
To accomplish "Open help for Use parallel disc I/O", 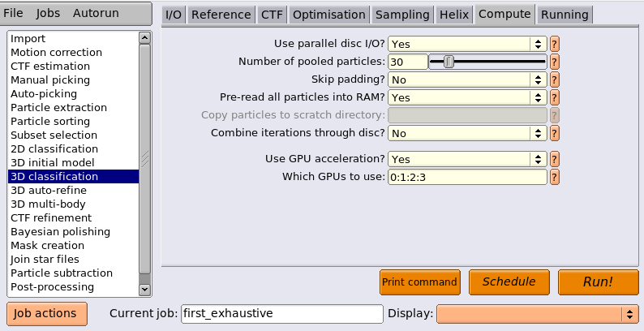I will coord(555,44).
